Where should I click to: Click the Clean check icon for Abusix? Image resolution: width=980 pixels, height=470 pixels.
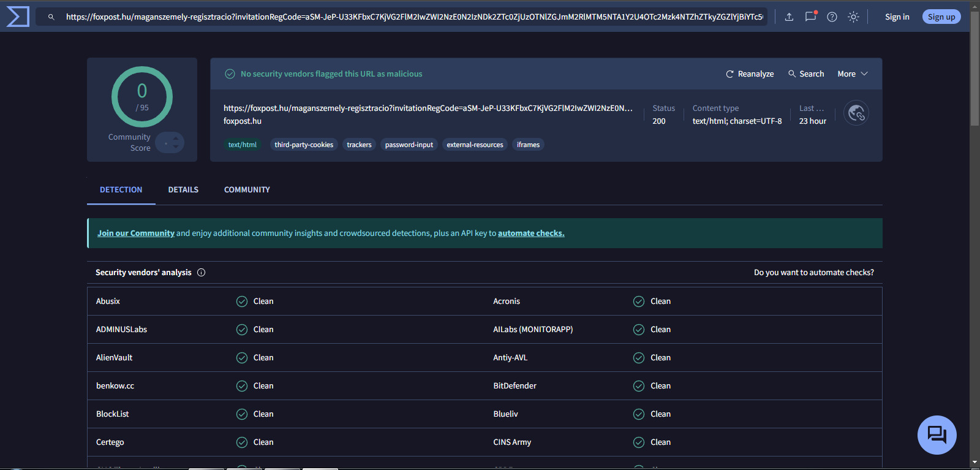click(x=242, y=301)
